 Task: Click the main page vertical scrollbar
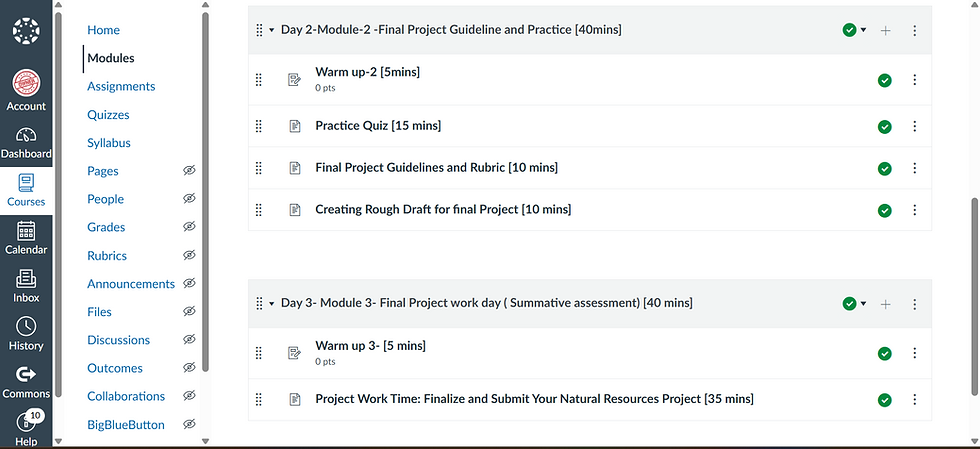[973, 300]
